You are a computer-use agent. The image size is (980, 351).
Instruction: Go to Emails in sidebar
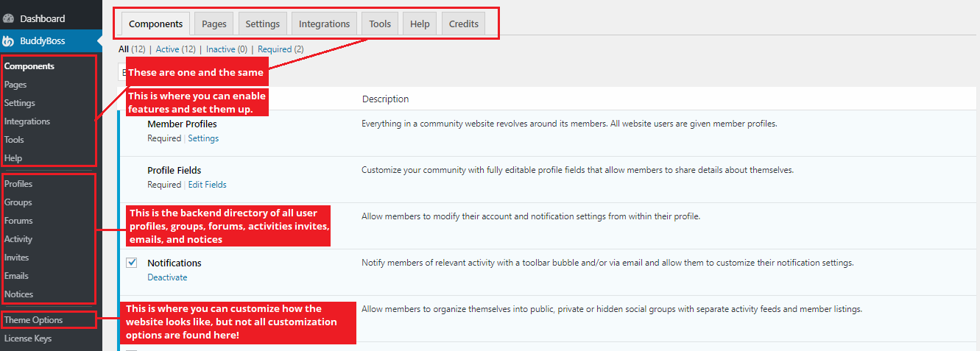coord(16,276)
